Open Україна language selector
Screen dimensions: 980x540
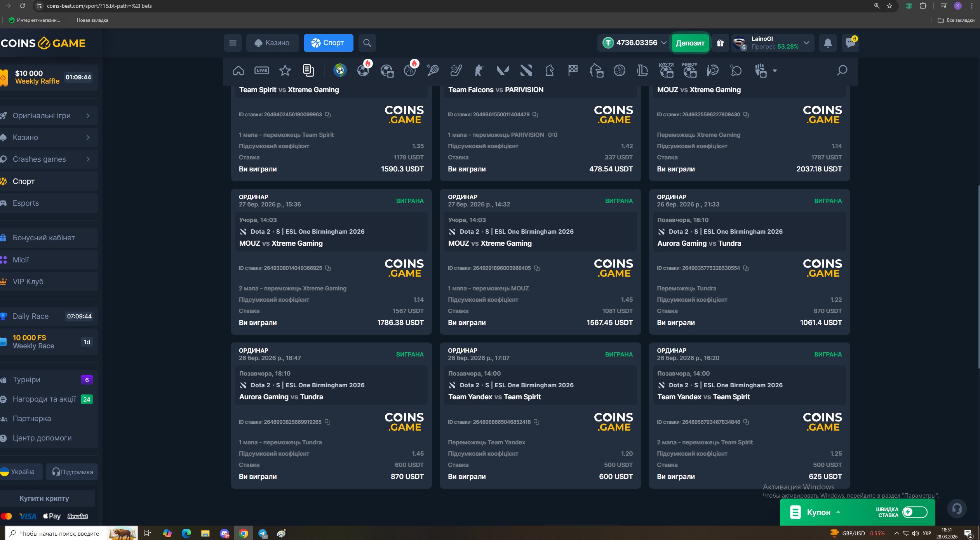coord(21,472)
